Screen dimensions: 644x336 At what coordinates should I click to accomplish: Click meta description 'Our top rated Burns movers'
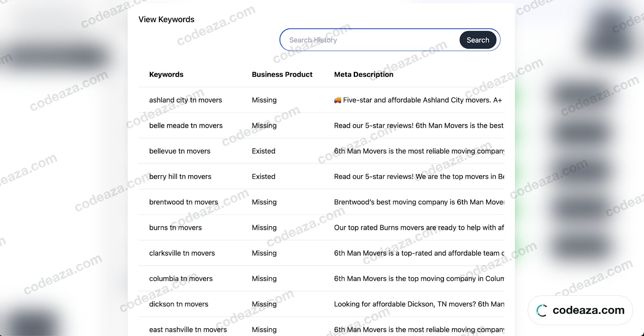[x=419, y=227]
